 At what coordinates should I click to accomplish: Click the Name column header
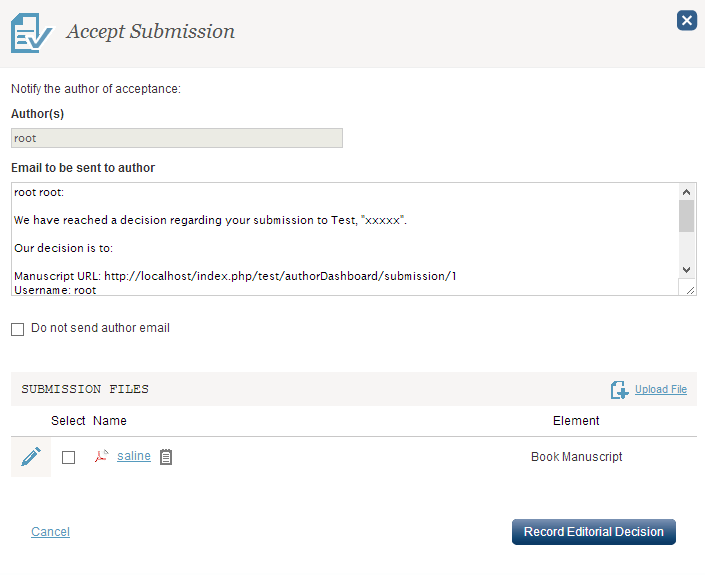(x=110, y=421)
